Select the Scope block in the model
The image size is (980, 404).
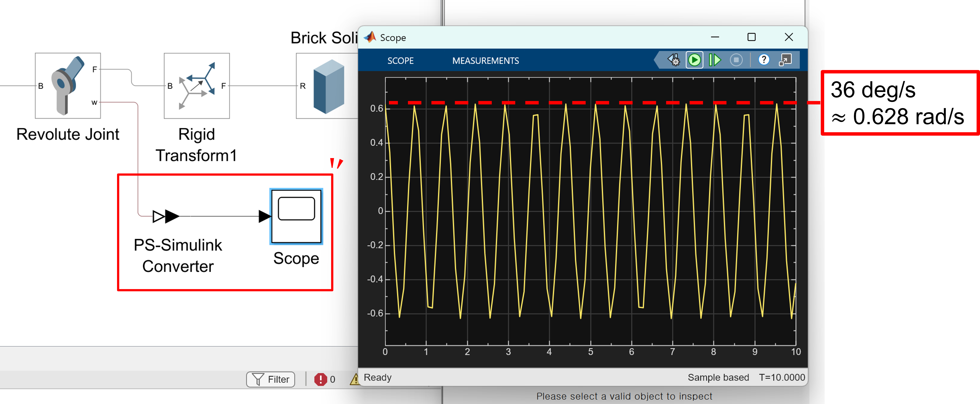(x=296, y=216)
